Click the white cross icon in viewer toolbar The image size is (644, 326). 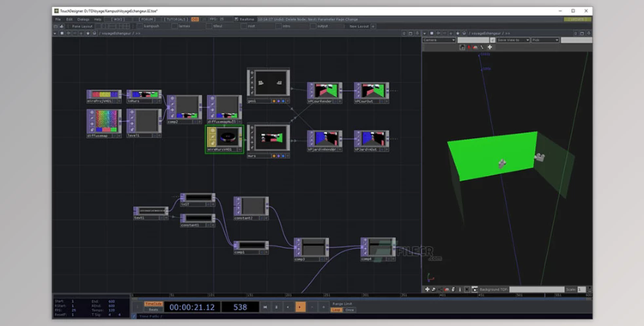click(489, 47)
